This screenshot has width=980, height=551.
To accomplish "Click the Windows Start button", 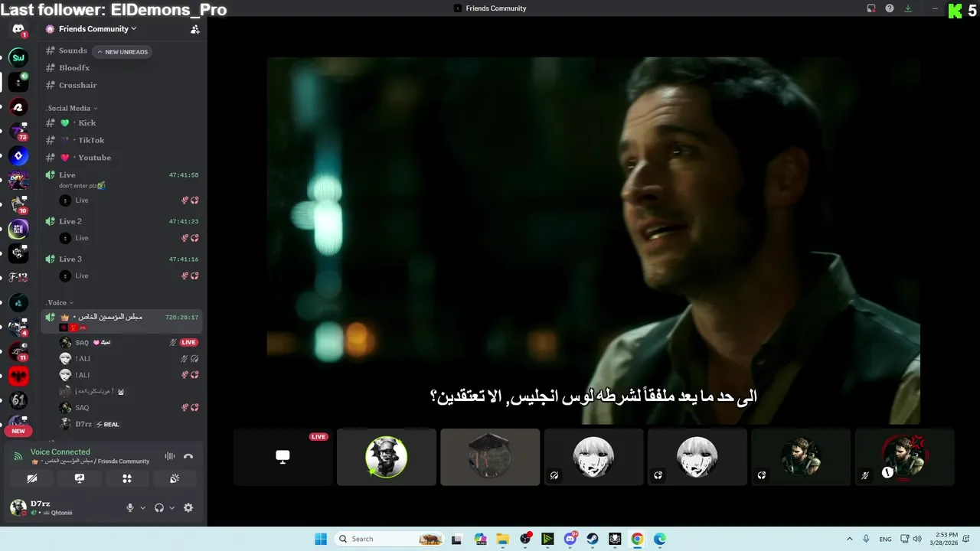I will click(321, 539).
